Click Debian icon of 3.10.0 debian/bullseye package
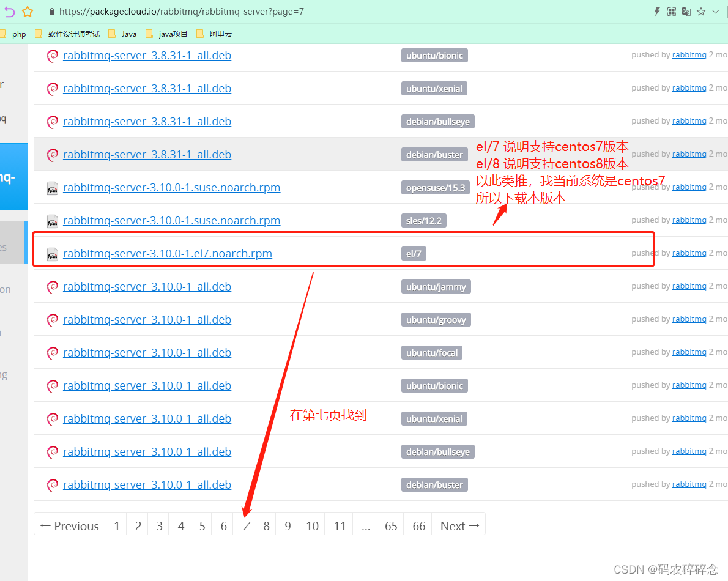The height and width of the screenshot is (581, 728). (x=53, y=452)
